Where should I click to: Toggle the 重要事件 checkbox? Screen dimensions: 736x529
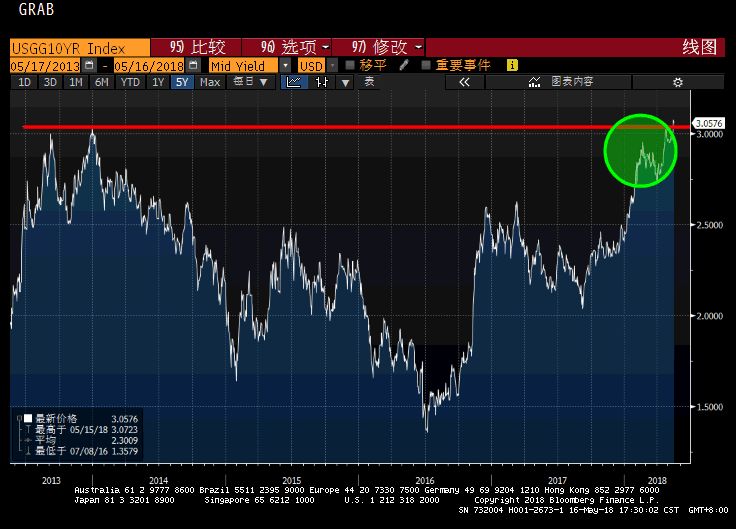(427, 65)
